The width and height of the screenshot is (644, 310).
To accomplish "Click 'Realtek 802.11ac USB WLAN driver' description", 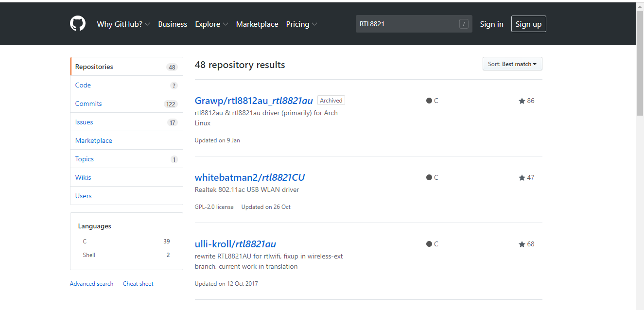I will coord(247,190).
